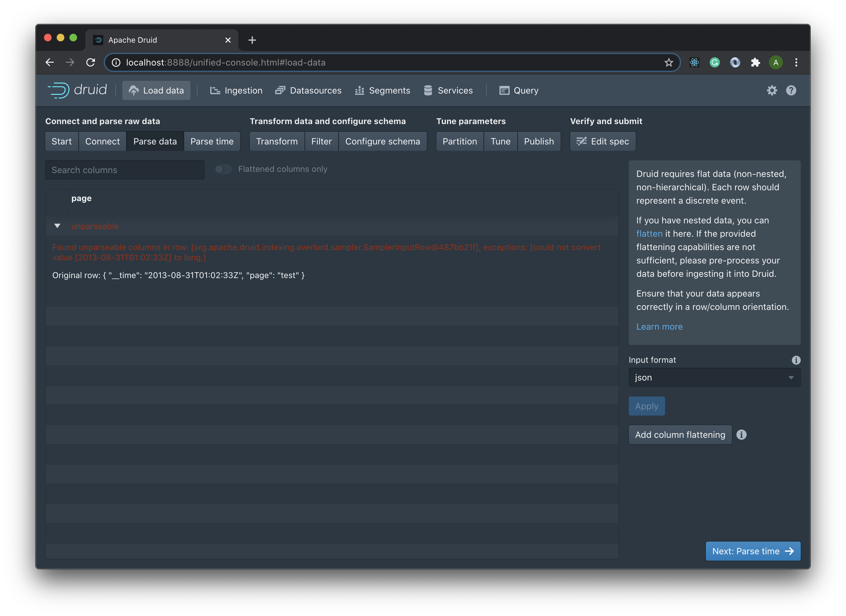Viewport: 846px width, 616px height.
Task: Open the browser extensions puzzle icon
Action: pyautogui.click(x=755, y=62)
